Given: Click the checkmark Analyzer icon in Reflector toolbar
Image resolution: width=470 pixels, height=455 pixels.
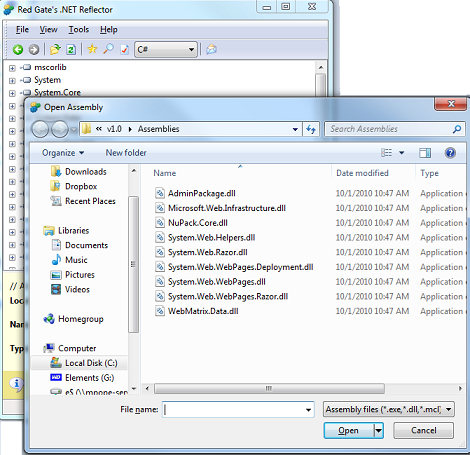Looking at the screenshot, I should [124, 50].
